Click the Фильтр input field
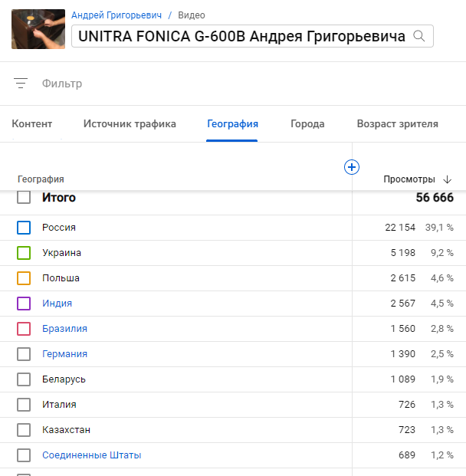Image resolution: width=466 pixels, height=476 pixels. click(x=62, y=84)
